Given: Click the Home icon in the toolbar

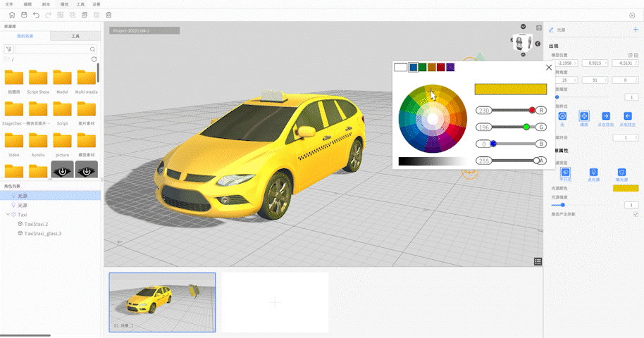Looking at the screenshot, I should [x=12, y=15].
